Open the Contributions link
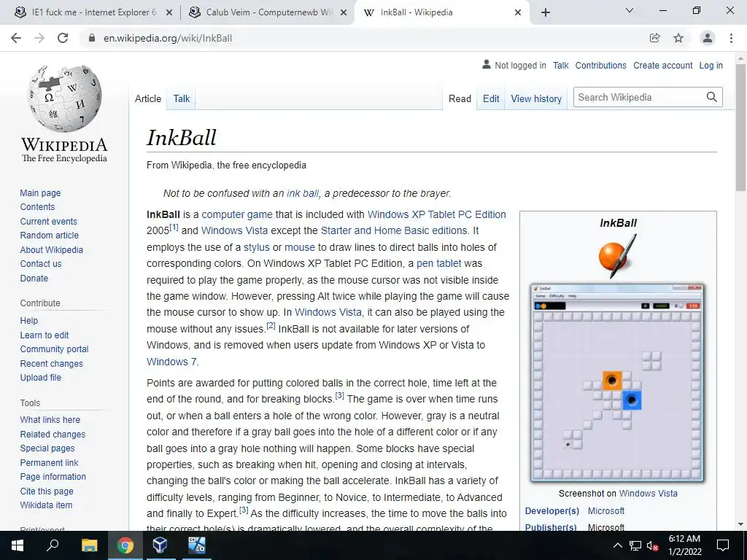 point(601,66)
